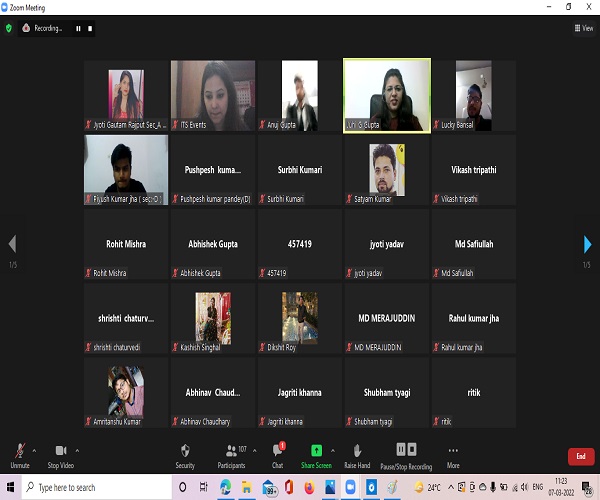Screen dimensions: 600x500
Task: Select Piyush Kumar jha video tile
Action: 126,170
